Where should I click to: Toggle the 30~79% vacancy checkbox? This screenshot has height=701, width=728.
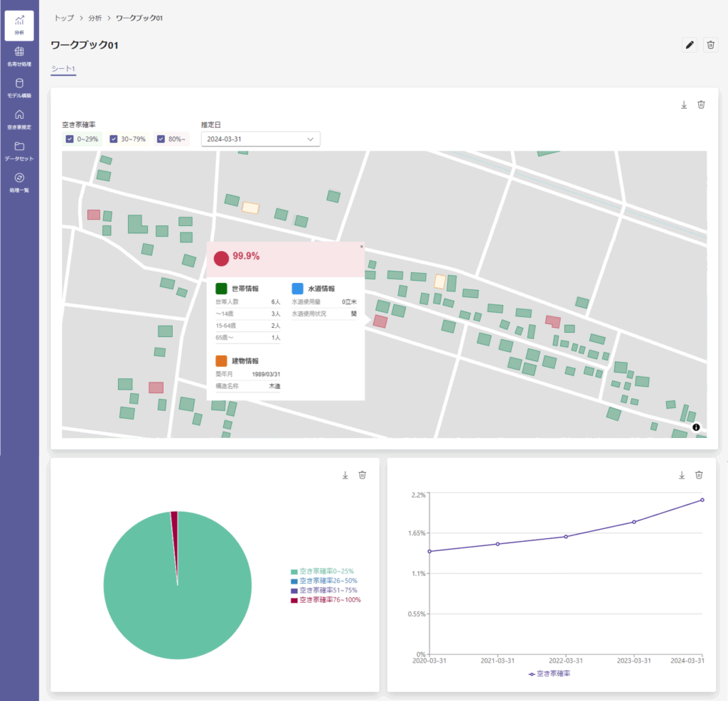click(x=113, y=139)
